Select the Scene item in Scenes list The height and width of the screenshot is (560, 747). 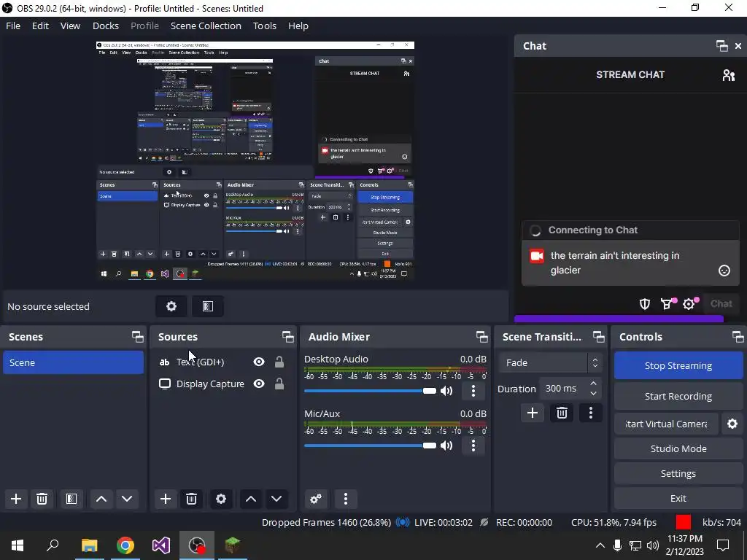click(74, 362)
